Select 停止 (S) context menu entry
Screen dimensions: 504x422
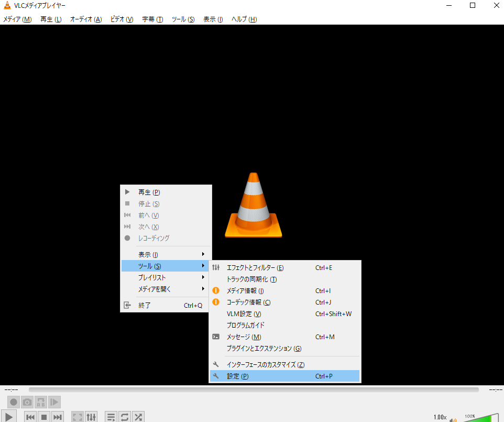[x=166, y=203]
